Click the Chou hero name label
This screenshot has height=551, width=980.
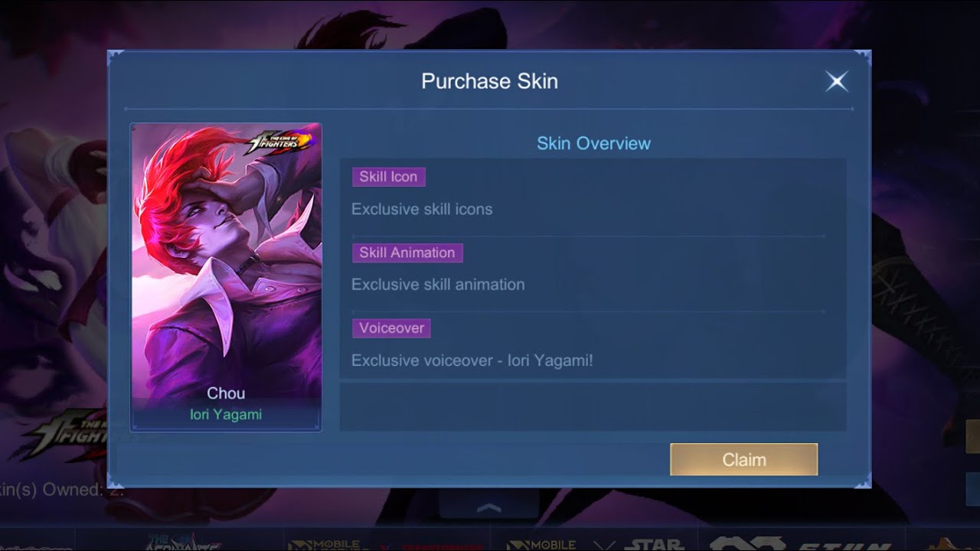tap(226, 393)
